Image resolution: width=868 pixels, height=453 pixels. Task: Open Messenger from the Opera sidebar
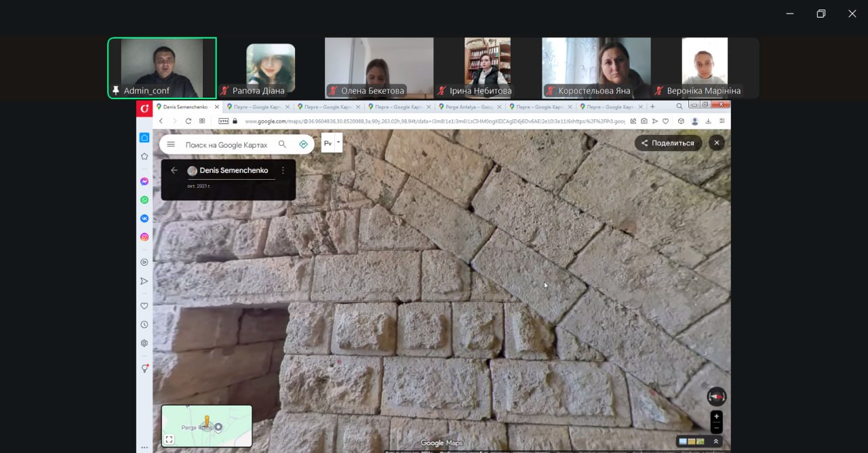point(144,182)
